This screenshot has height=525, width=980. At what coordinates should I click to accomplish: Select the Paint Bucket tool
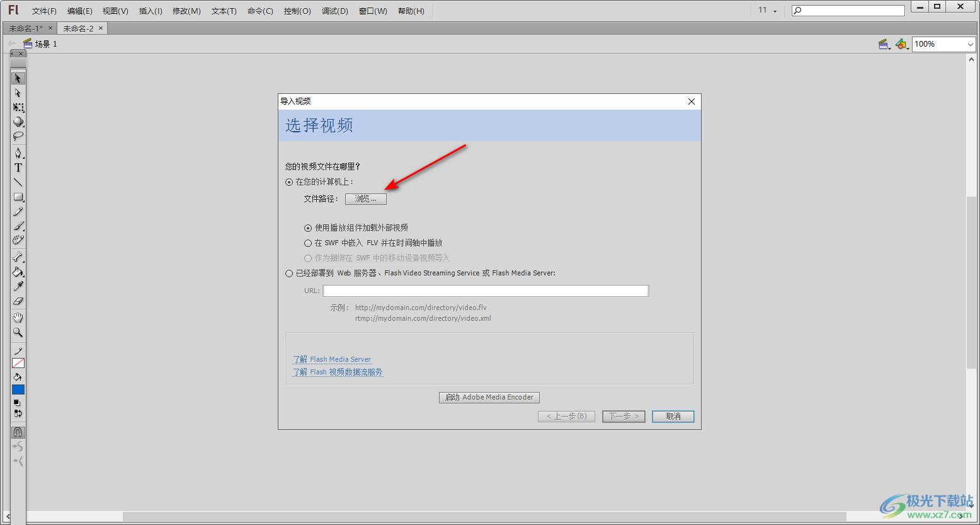pos(18,272)
